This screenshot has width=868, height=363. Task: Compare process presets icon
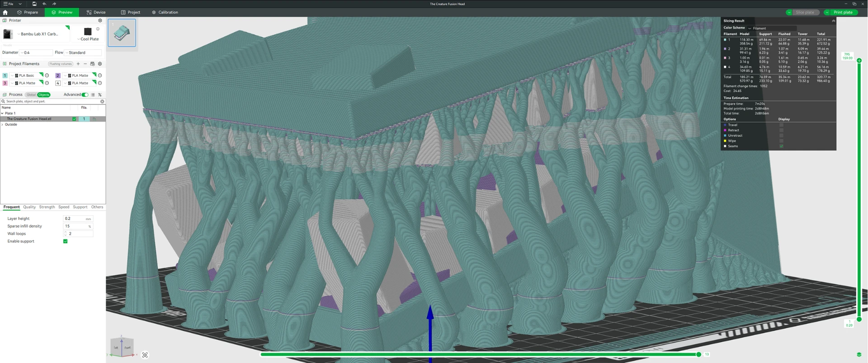[x=100, y=94]
